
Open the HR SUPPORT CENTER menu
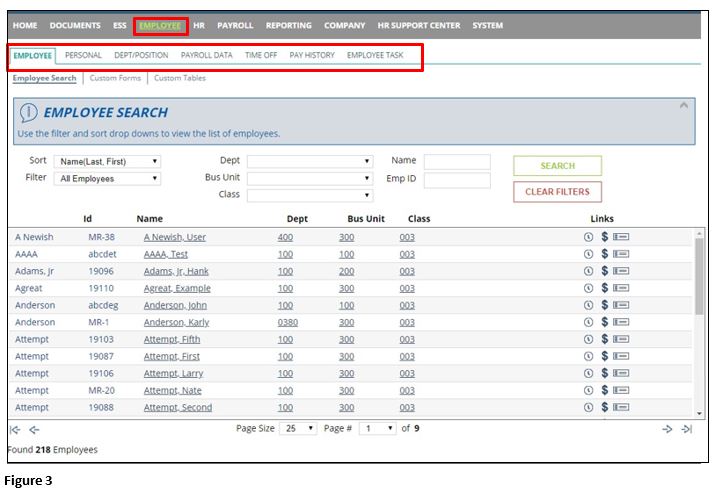(419, 26)
